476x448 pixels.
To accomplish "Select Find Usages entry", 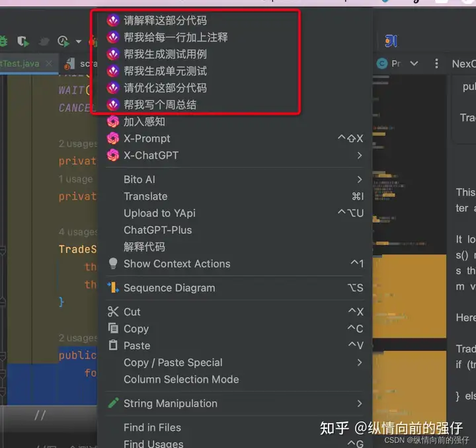I will [234, 443].
